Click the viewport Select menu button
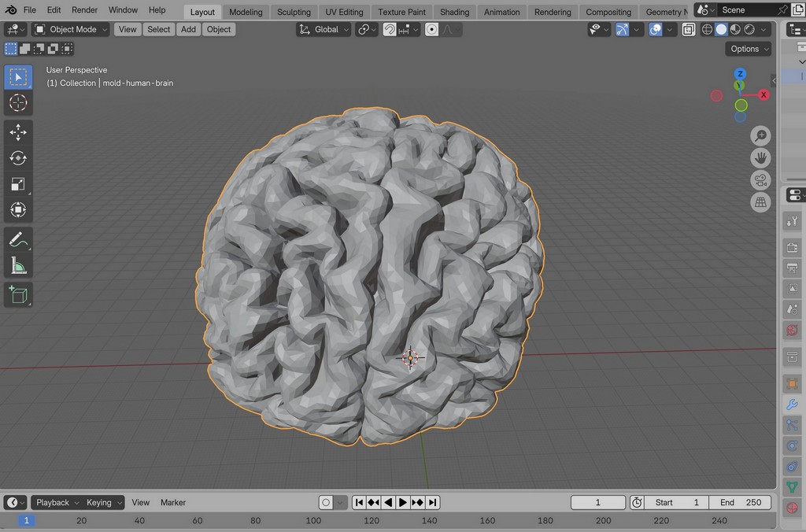Image resolution: width=806 pixels, height=532 pixels. pyautogui.click(x=158, y=29)
